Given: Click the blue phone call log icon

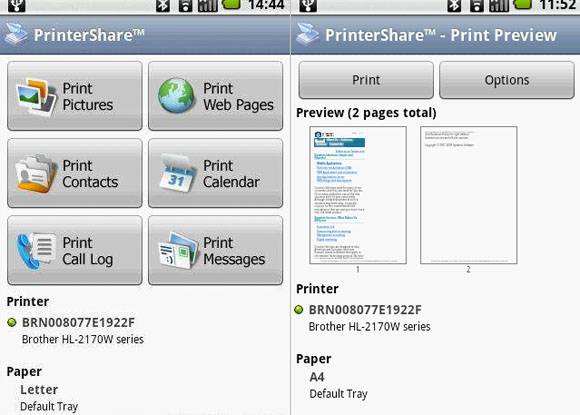Looking at the screenshot, I should (x=36, y=252).
